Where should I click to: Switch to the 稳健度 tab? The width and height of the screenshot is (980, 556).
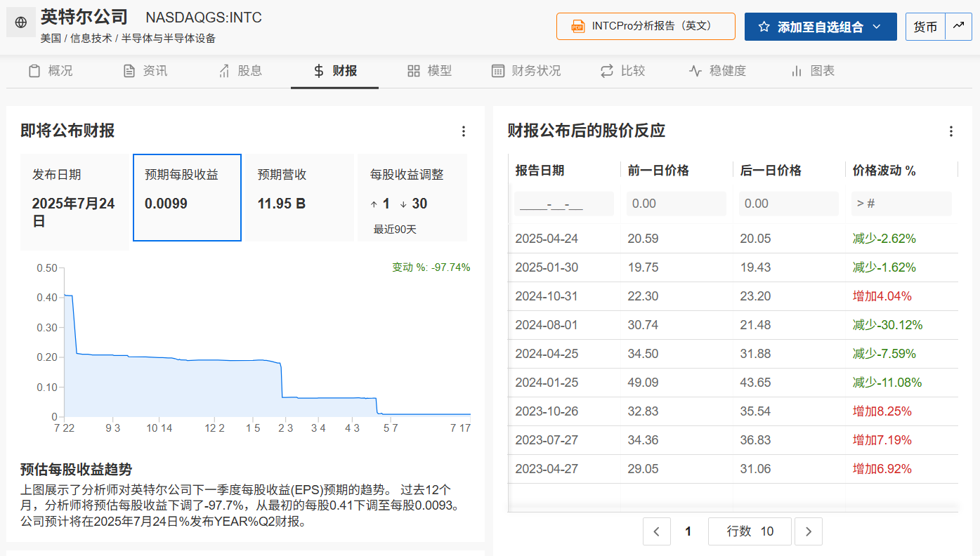[x=717, y=71]
